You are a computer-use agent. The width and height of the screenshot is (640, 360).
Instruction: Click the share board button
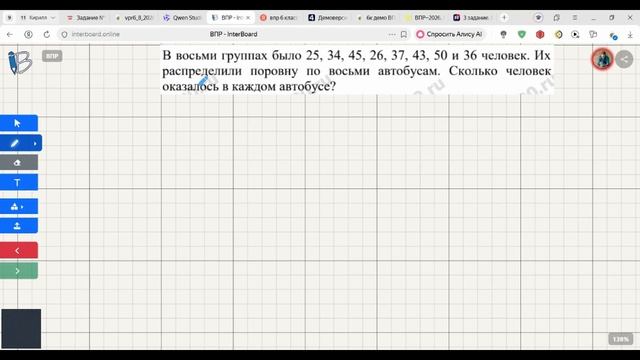pos(624,59)
